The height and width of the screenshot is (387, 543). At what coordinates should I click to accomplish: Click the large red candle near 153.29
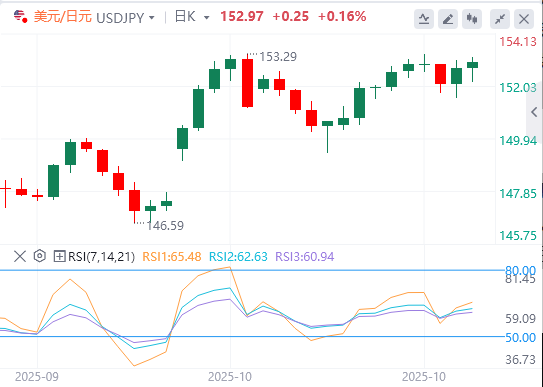pos(247,83)
